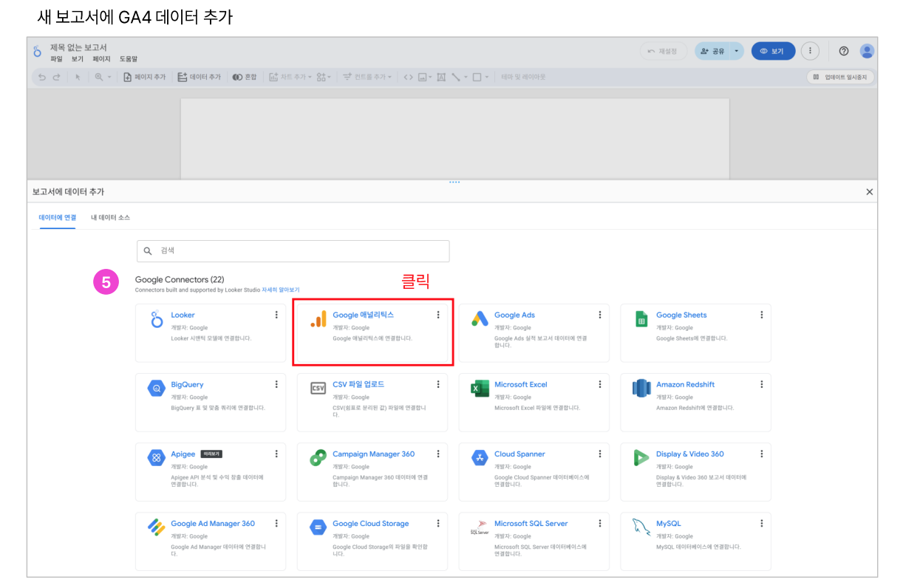Click the Microsoft SQL Server icon
Viewport: 903px width, 588px height.
pyautogui.click(x=480, y=527)
